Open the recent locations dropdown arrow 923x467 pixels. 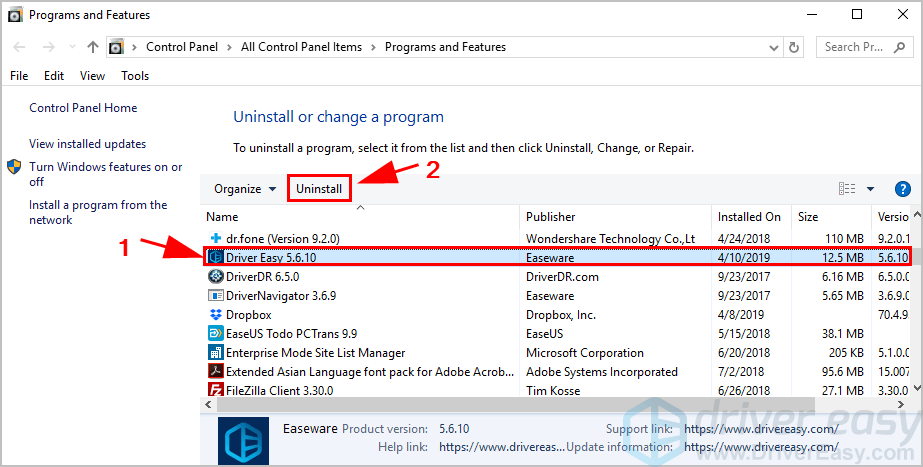[72, 47]
